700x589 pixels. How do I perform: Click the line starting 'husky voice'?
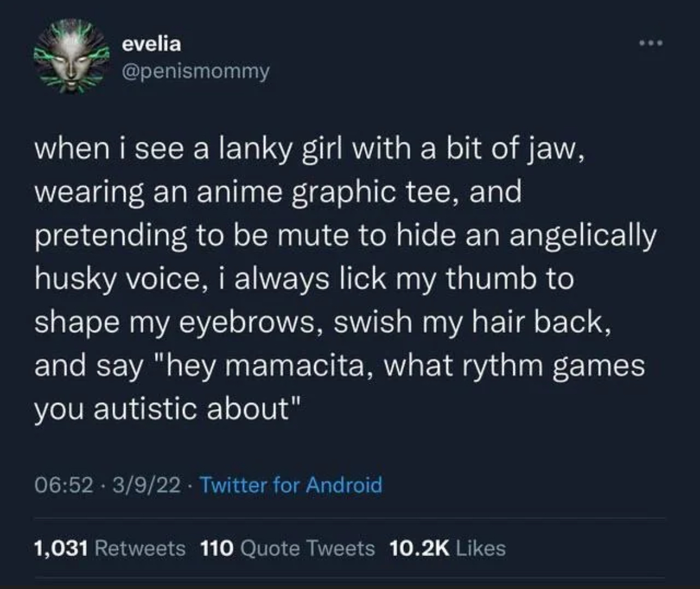click(x=304, y=279)
